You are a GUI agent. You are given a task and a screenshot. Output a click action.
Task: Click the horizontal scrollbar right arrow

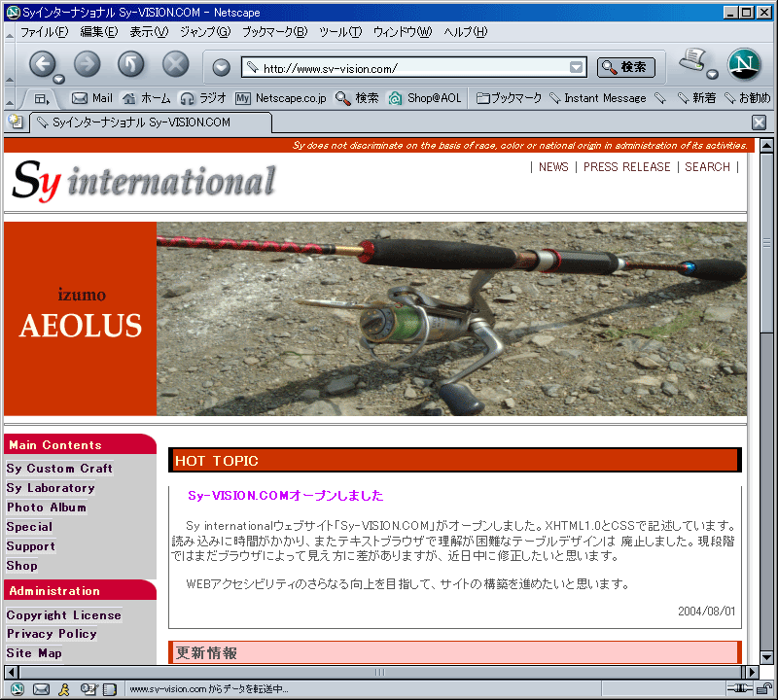752,672
